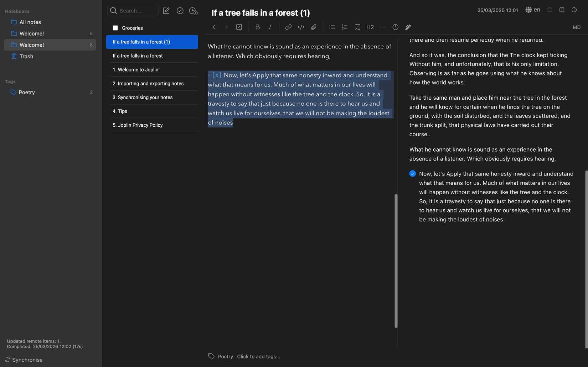
Task: Insert a numbered list
Action: pyautogui.click(x=345, y=27)
